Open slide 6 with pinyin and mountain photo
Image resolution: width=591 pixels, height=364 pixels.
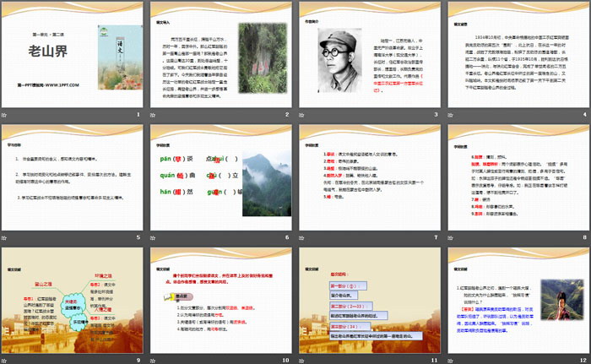[221, 177]
